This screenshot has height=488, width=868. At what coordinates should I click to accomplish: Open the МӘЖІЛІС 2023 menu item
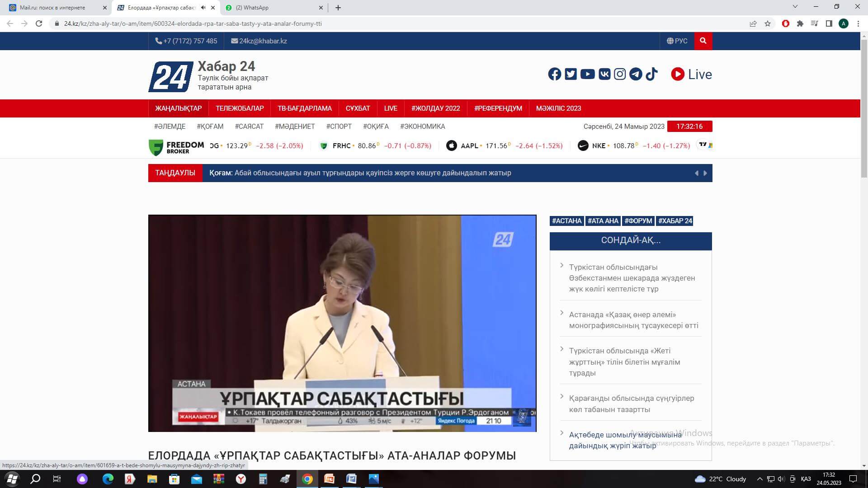(x=558, y=108)
